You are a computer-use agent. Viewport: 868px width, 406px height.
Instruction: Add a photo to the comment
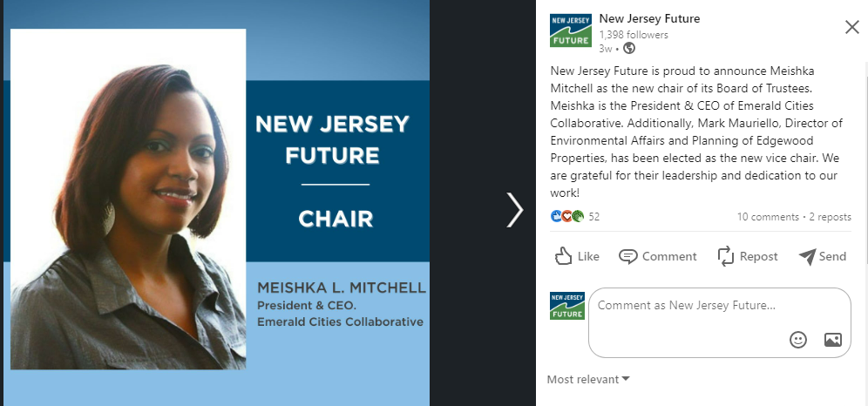tap(832, 340)
